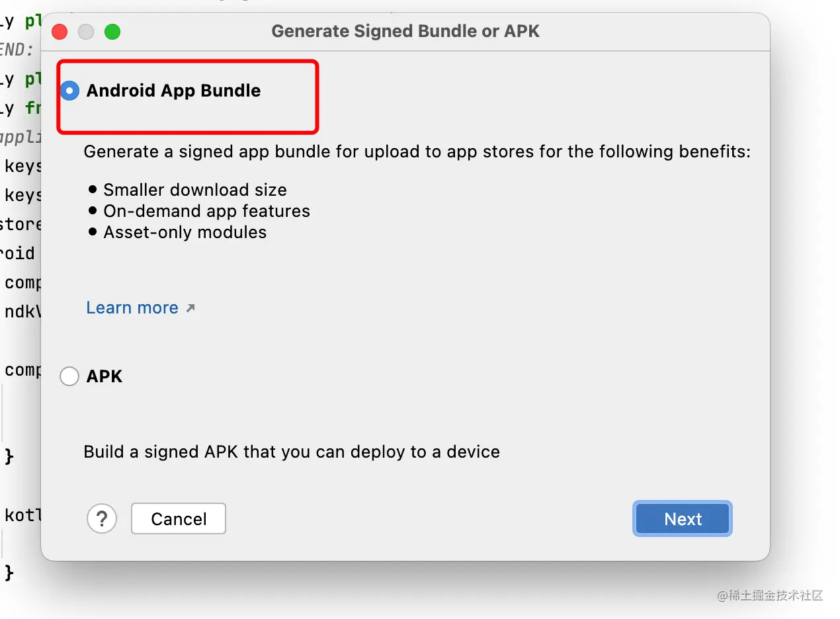Open the Learn more link
This screenshot has height=619, width=840.
click(x=132, y=308)
